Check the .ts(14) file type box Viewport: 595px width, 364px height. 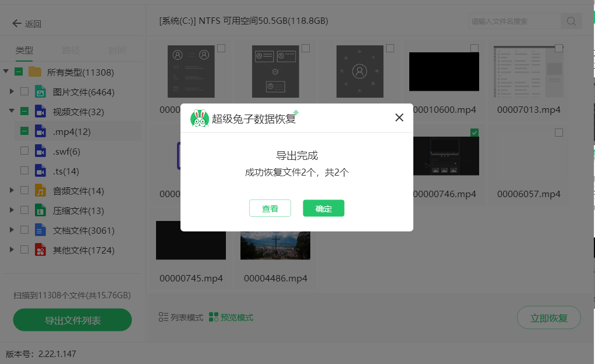click(x=24, y=171)
